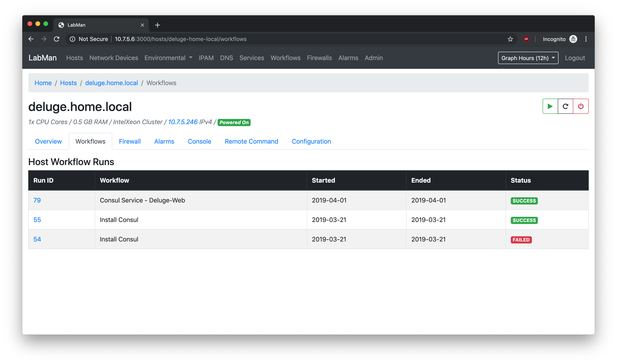Click the red power-off icon

click(580, 106)
